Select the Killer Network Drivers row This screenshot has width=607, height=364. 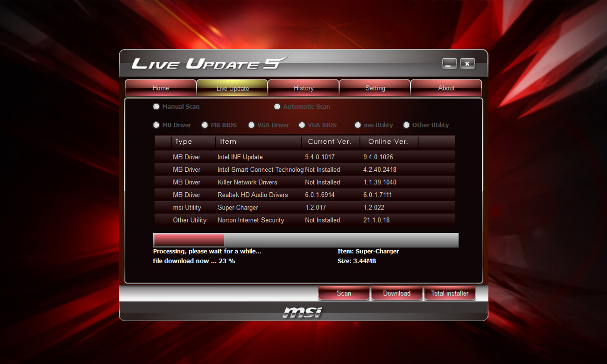click(x=304, y=182)
